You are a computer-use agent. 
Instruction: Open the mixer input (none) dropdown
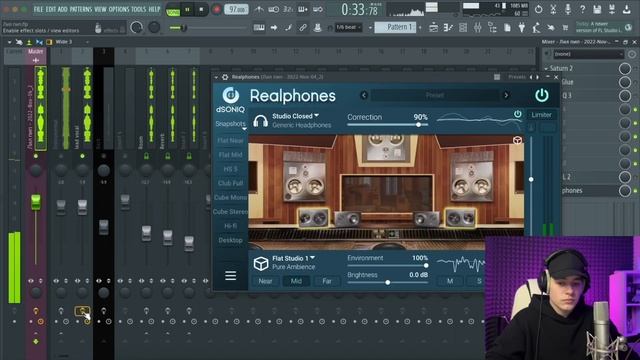(x=589, y=54)
